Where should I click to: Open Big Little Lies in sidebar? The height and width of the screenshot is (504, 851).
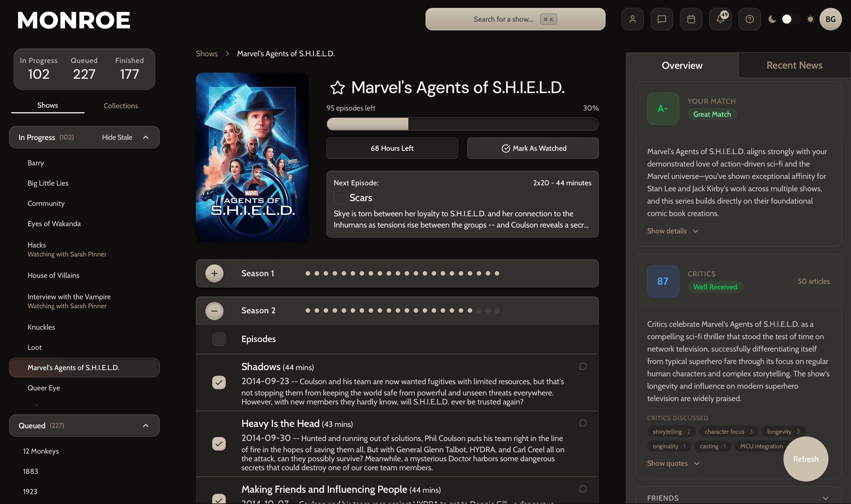click(x=48, y=183)
